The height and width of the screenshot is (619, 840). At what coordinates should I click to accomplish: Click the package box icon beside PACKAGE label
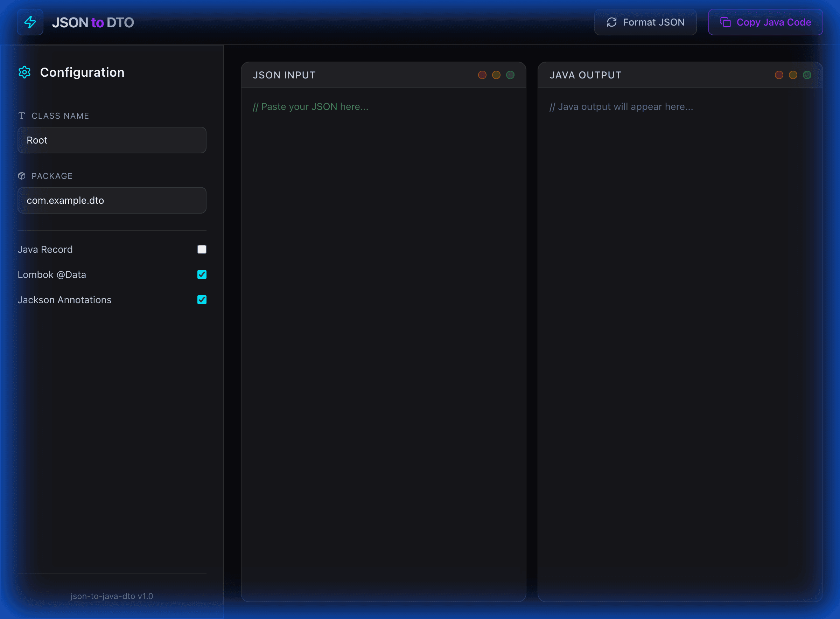click(x=22, y=176)
